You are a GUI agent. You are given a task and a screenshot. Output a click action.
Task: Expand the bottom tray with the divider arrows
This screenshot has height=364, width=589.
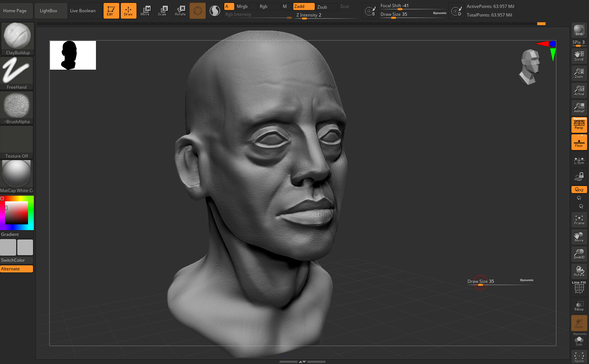(302, 362)
